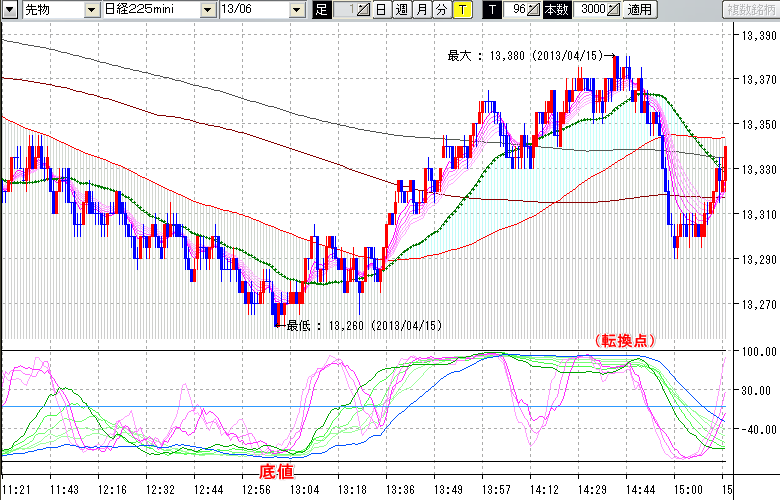Switch chart to daily bars (日)
The height and width of the screenshot is (500, 780).
(381, 10)
